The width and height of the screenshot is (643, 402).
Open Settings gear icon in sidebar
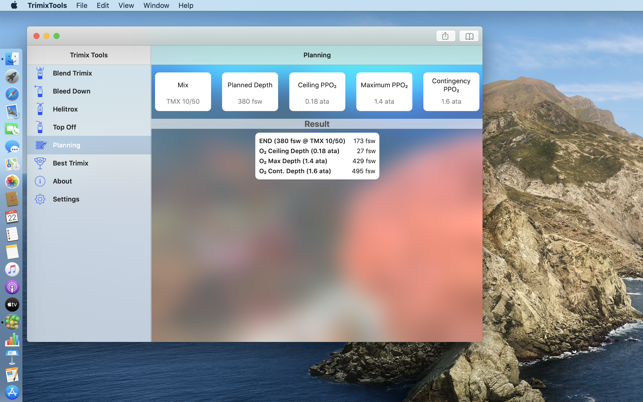pyautogui.click(x=40, y=199)
